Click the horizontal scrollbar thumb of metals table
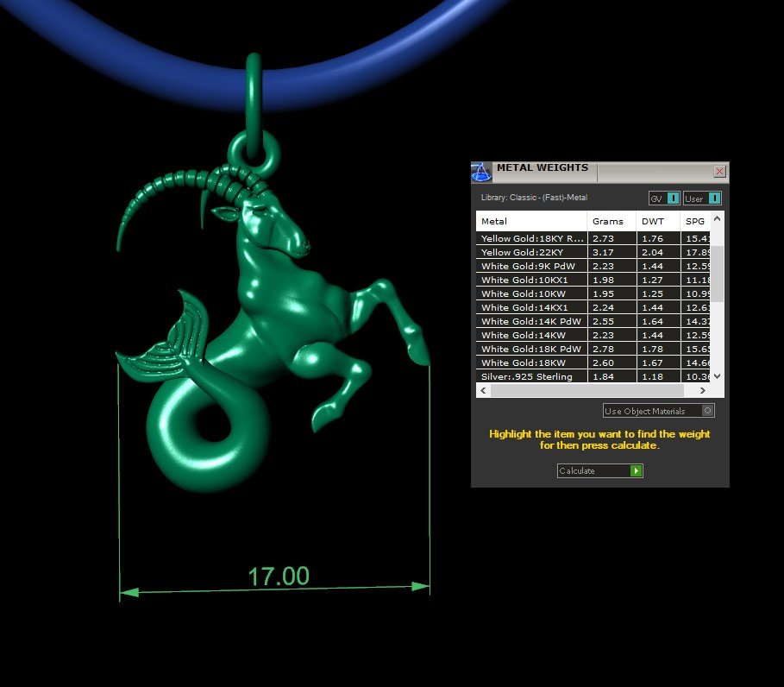The height and width of the screenshot is (687, 784). click(587, 390)
